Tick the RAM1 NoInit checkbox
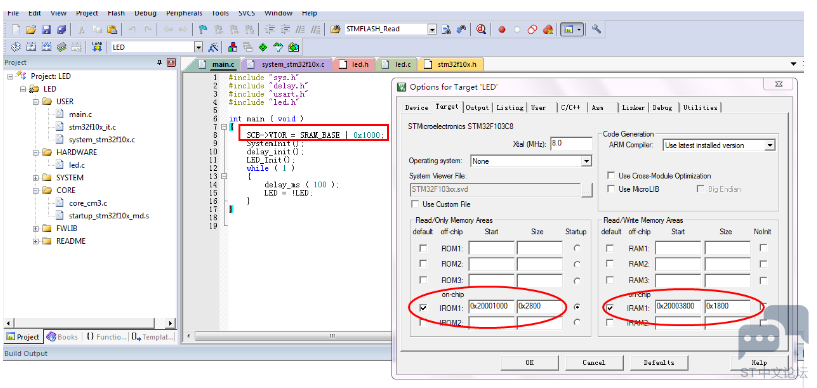Viewport: 817px width, 388px height. pos(763,248)
